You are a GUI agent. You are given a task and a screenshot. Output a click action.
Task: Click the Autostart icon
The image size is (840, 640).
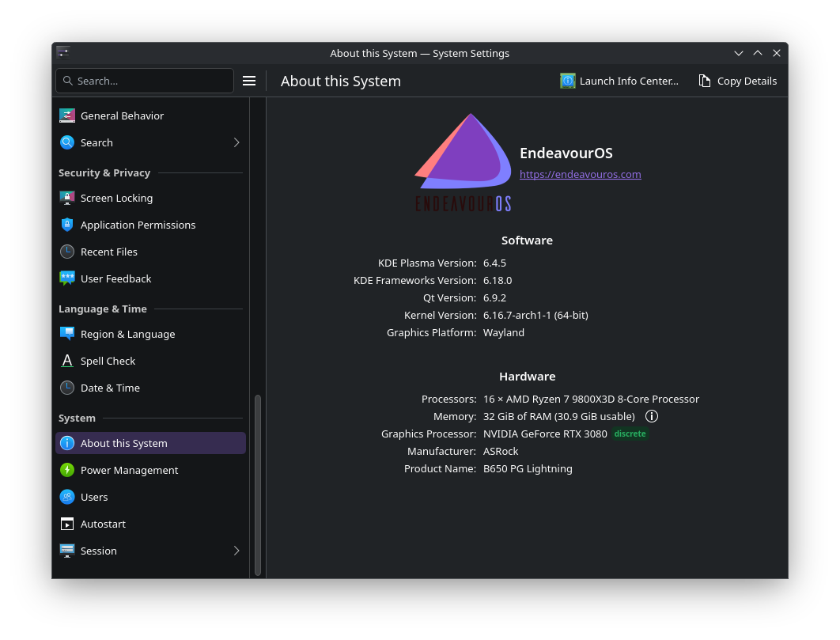tap(67, 524)
